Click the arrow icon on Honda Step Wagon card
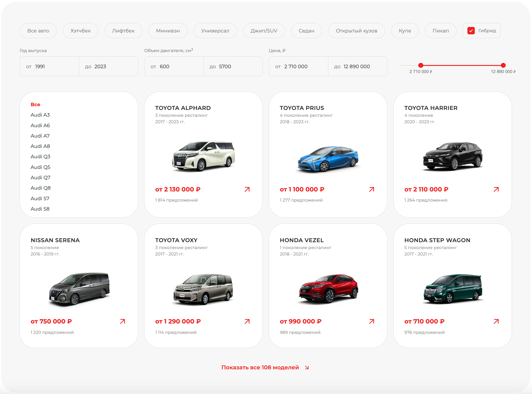 pos(496,321)
